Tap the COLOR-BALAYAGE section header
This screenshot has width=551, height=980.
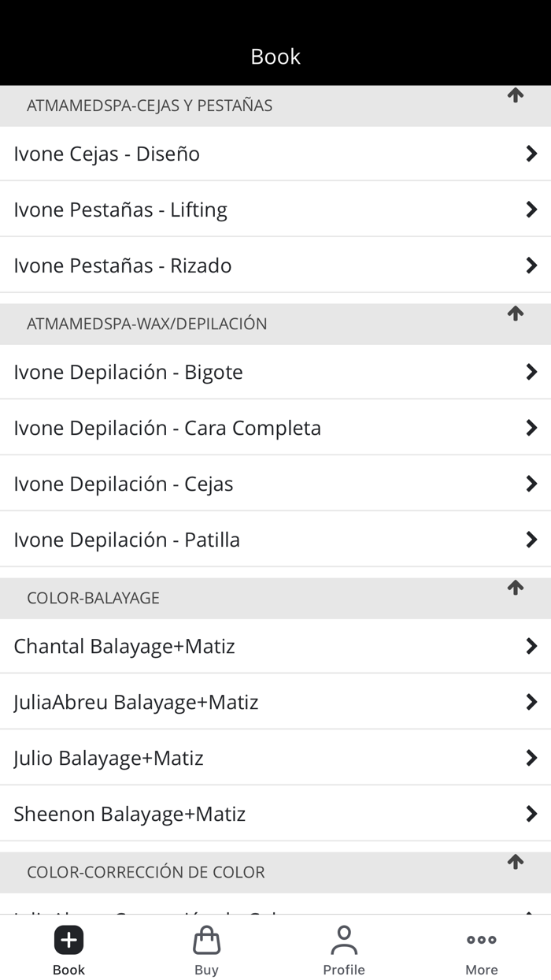tap(94, 598)
